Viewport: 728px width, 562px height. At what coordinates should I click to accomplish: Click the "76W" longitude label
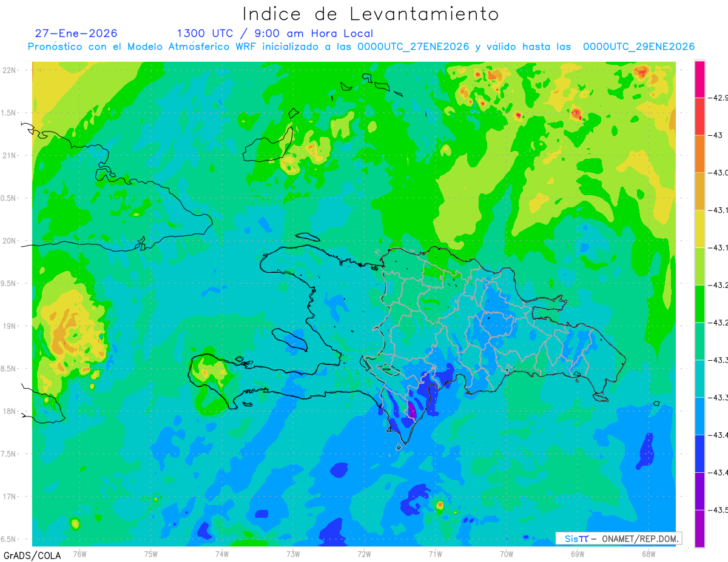(79, 554)
